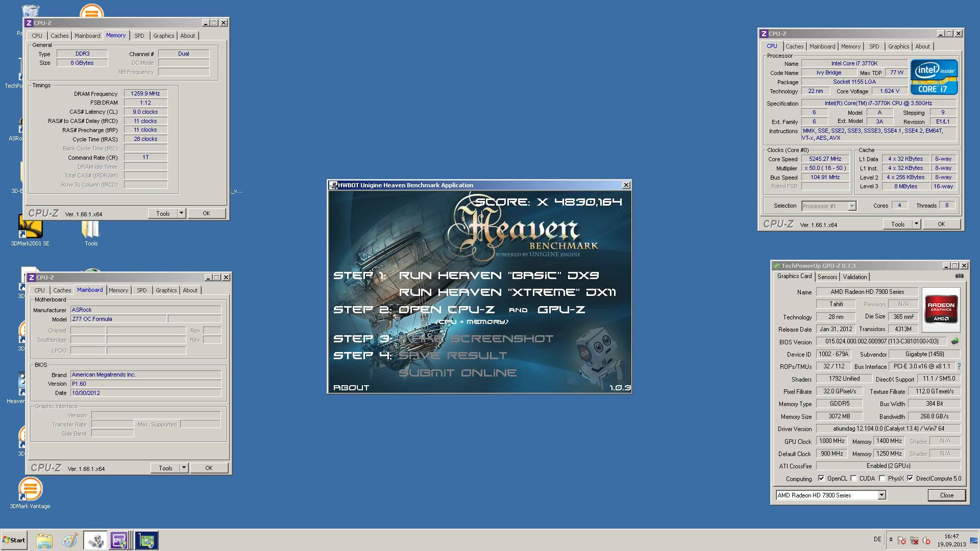This screenshot has height=551, width=980.
Task: Click About in the Heaven benchmark window
Action: [351, 388]
